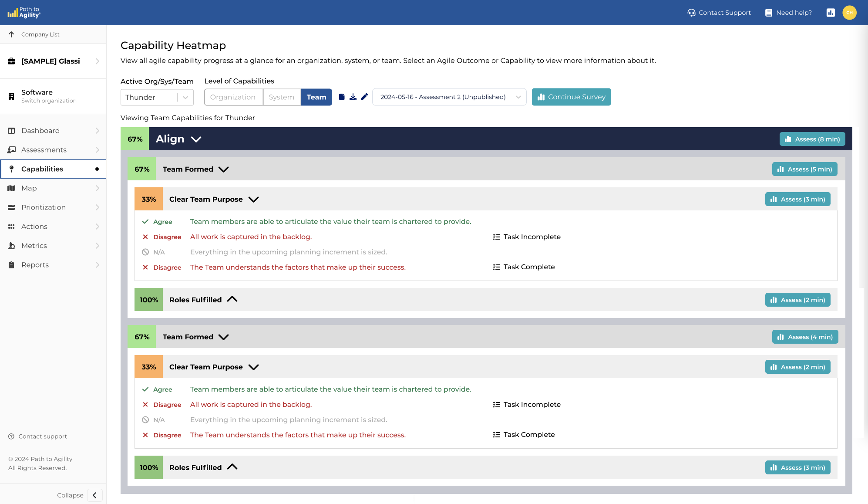Select the Team capability level

click(x=316, y=97)
